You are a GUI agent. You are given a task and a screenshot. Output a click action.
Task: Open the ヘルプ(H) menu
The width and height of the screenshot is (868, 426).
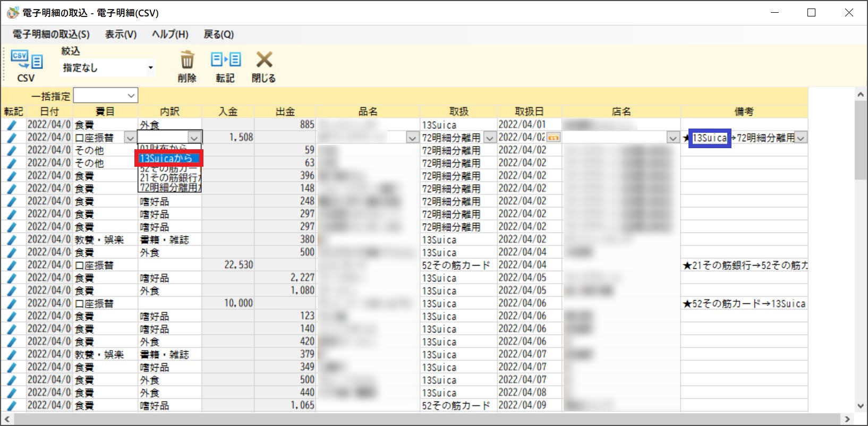[170, 34]
